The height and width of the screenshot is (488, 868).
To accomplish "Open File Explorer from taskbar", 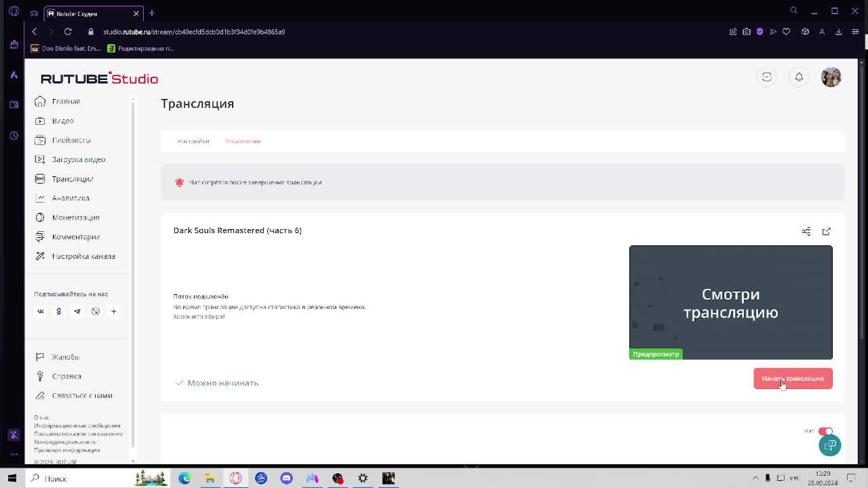I will pos(210,478).
